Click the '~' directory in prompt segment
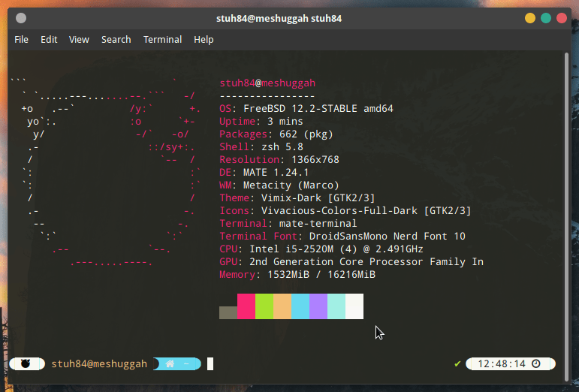579x392 pixels. click(186, 364)
